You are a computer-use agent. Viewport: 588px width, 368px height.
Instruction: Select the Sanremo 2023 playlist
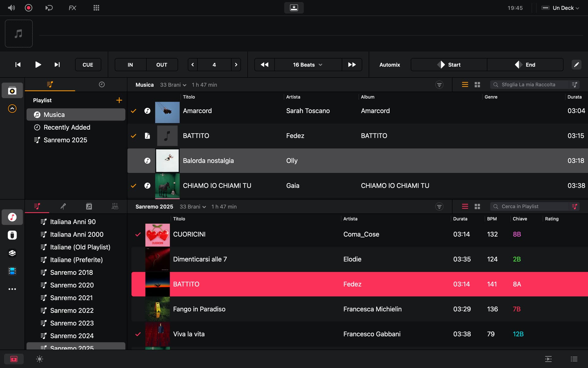point(72,323)
